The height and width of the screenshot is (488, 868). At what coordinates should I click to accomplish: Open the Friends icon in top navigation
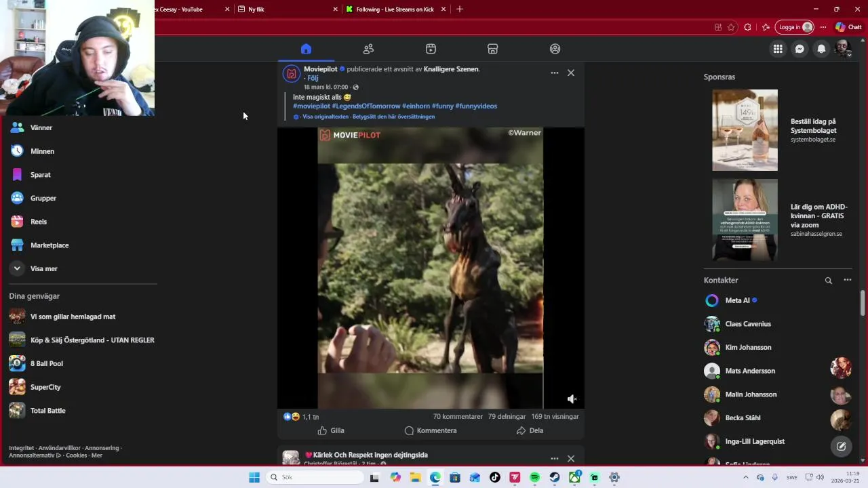pyautogui.click(x=368, y=49)
